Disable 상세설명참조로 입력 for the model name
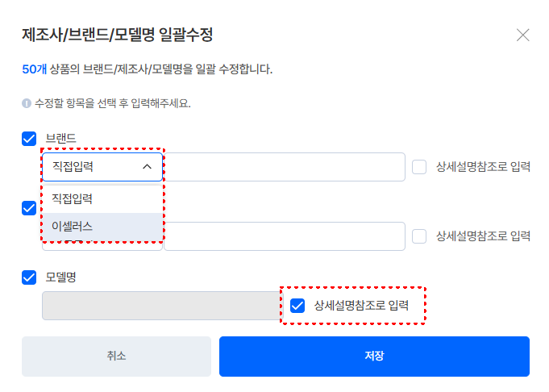The height and width of the screenshot is (392, 549). coord(297,306)
